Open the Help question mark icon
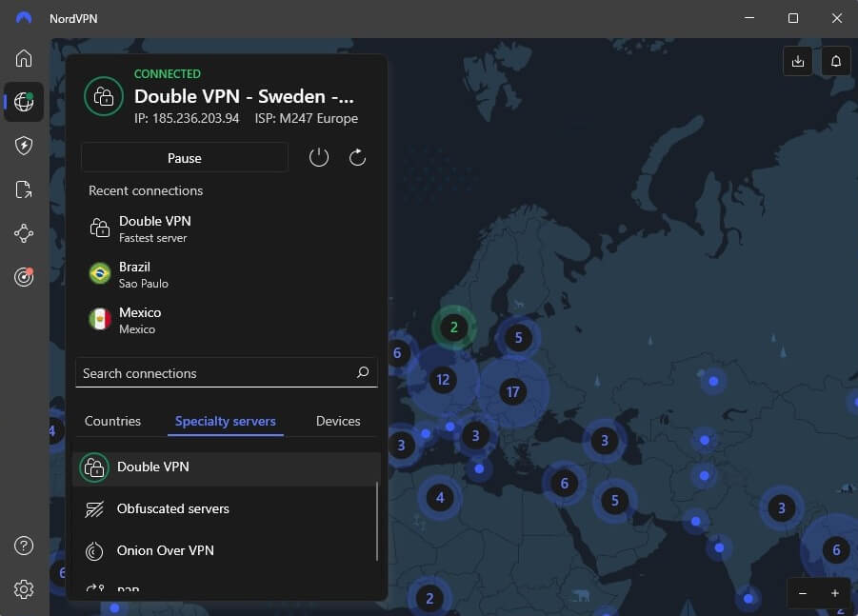Image resolution: width=858 pixels, height=616 pixels. pyautogui.click(x=24, y=546)
